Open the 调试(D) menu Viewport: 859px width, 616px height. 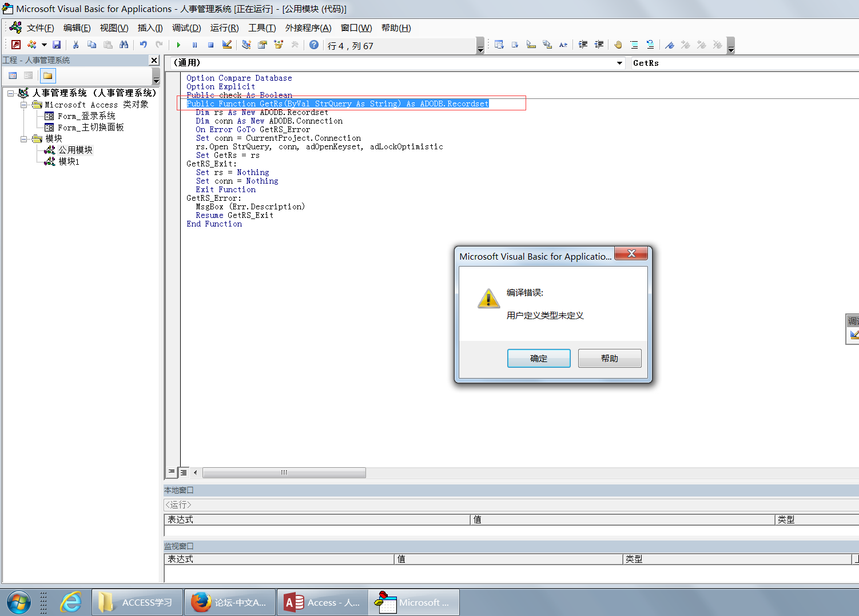[x=186, y=28]
